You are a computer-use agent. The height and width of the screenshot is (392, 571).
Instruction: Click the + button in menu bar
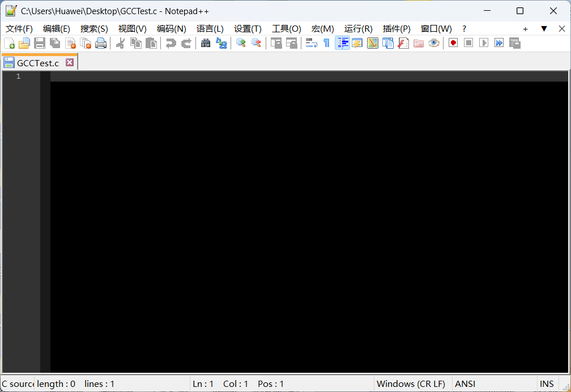click(525, 29)
